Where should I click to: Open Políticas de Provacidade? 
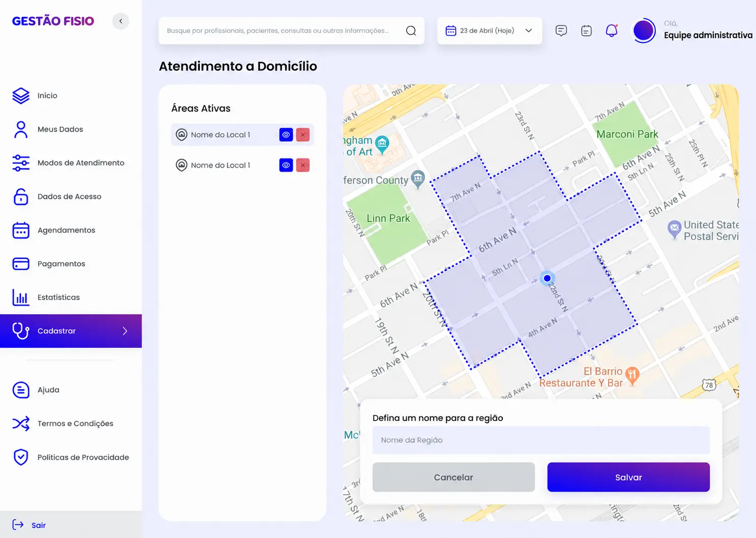[x=83, y=457]
